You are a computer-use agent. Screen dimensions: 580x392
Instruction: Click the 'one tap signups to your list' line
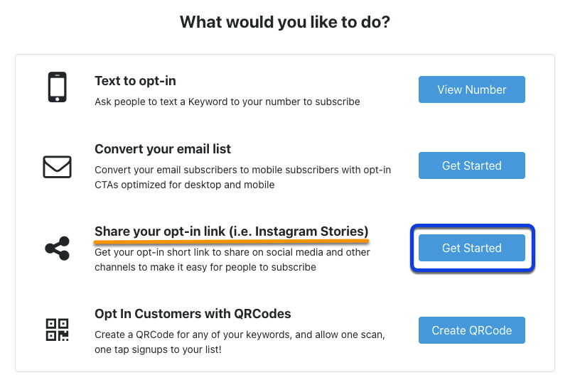[158, 349]
